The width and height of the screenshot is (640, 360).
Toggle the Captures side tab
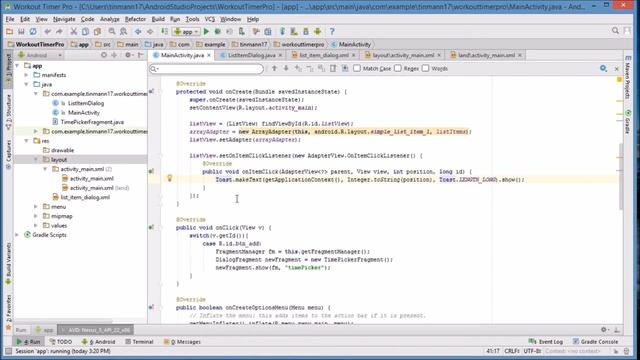8,154
